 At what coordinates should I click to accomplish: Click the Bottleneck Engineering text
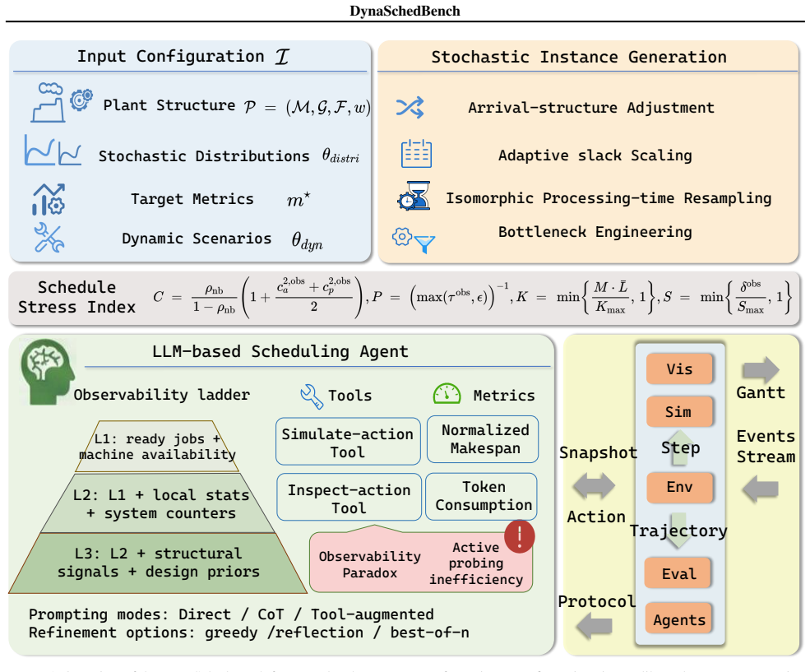[595, 232]
